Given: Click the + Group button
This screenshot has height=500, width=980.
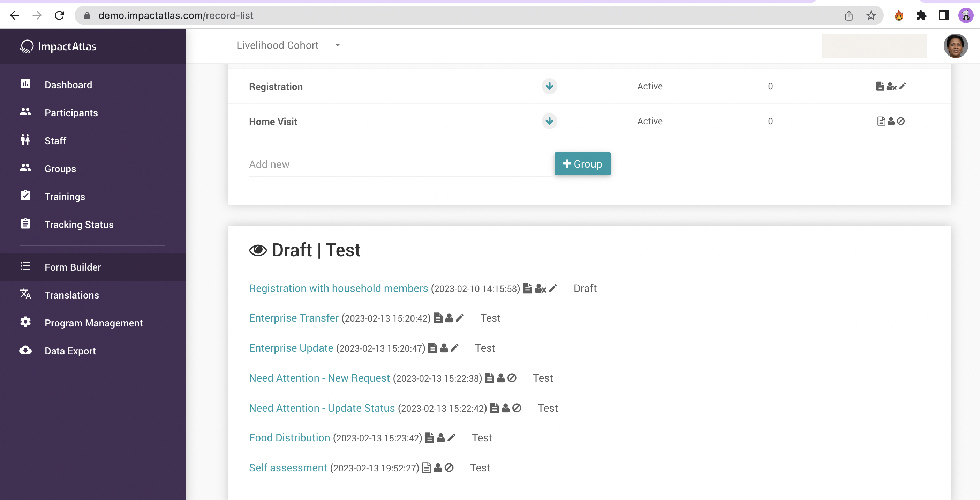Looking at the screenshot, I should pyautogui.click(x=582, y=164).
